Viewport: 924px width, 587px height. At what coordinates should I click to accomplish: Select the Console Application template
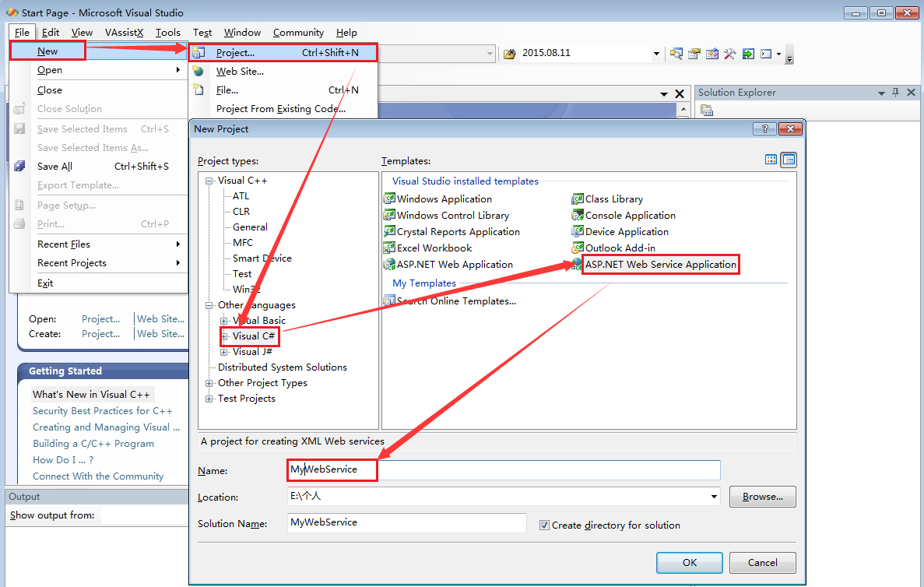pyautogui.click(x=624, y=215)
